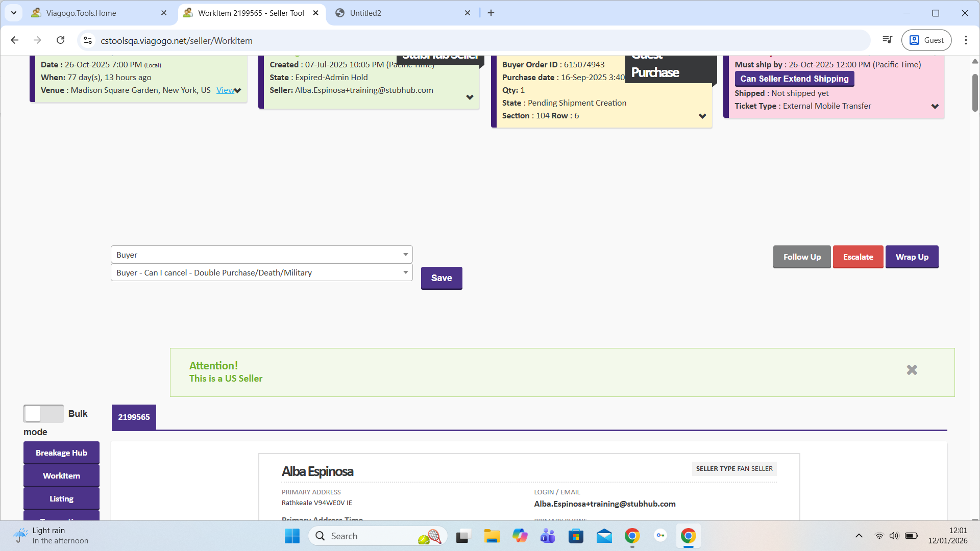Select the 2199565 work item tab
Screen dimensions: 980x551
134,417
